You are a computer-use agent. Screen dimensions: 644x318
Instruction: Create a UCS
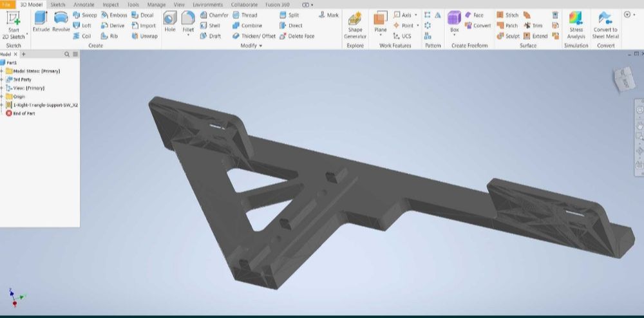[402, 36]
